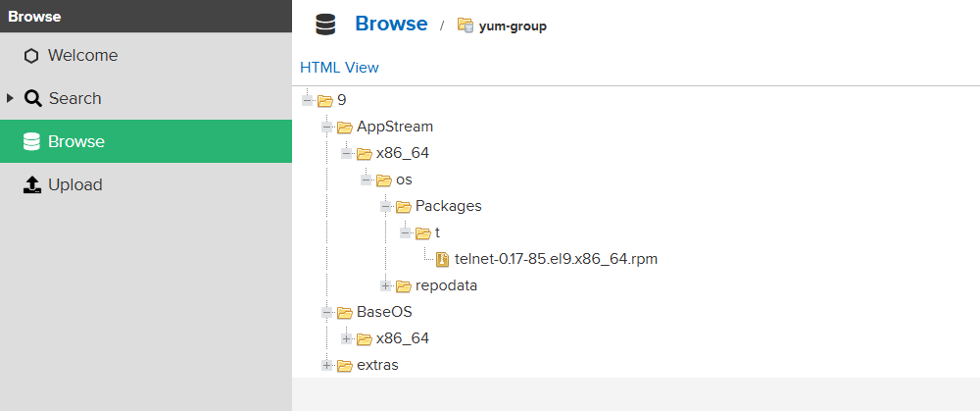
Task: Select the 9 tree row label
Action: [x=341, y=100]
